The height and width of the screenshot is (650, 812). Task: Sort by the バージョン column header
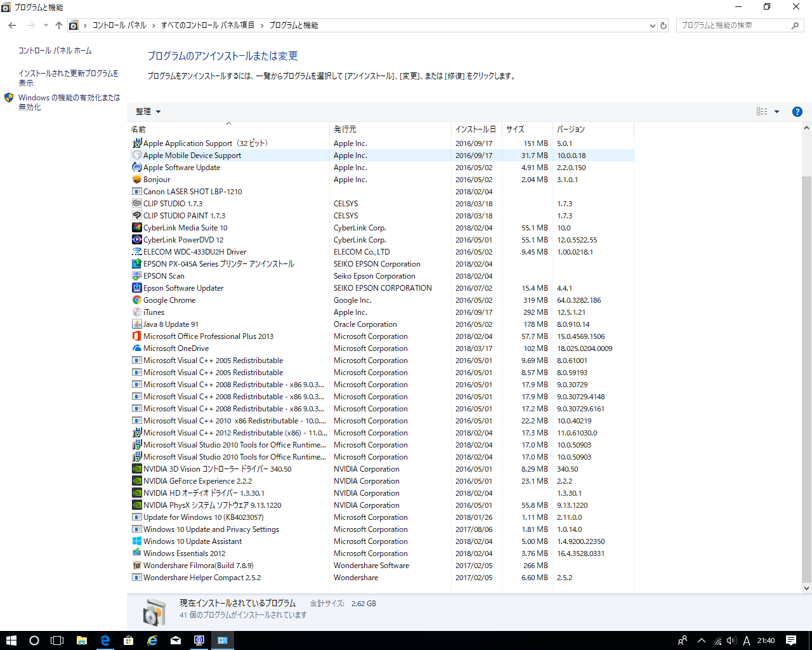click(x=593, y=129)
